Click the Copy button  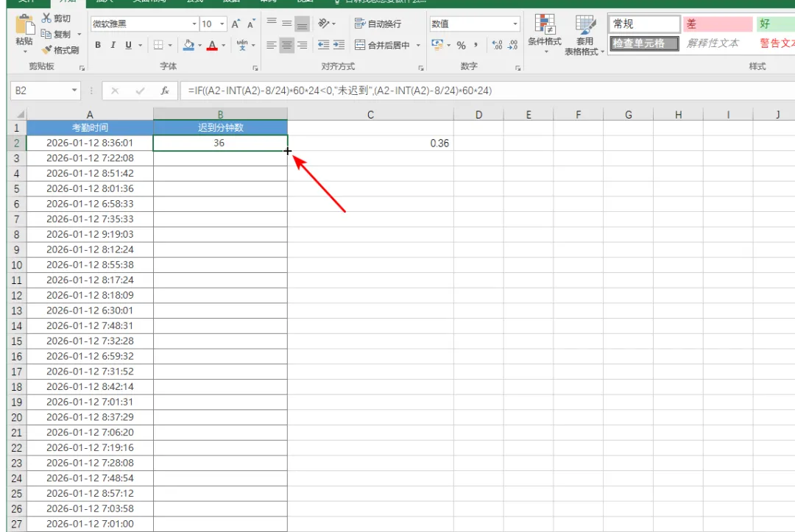(x=56, y=34)
